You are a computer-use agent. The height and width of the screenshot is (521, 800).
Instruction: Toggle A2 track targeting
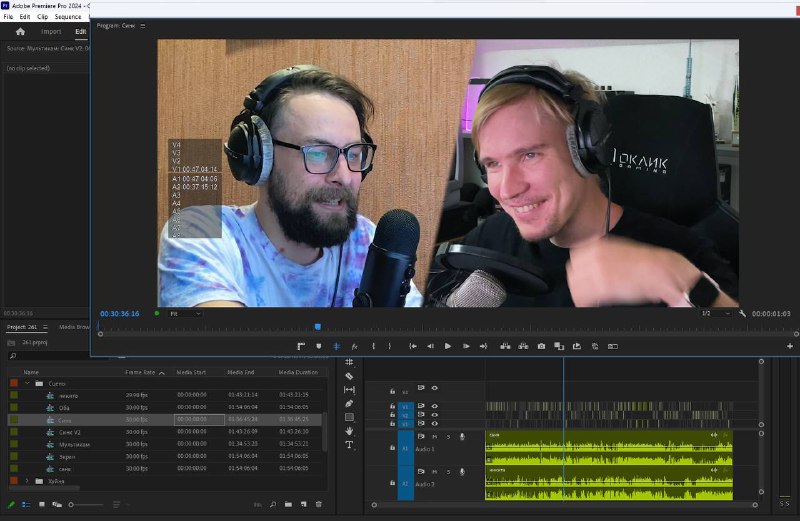pyautogui.click(x=406, y=483)
